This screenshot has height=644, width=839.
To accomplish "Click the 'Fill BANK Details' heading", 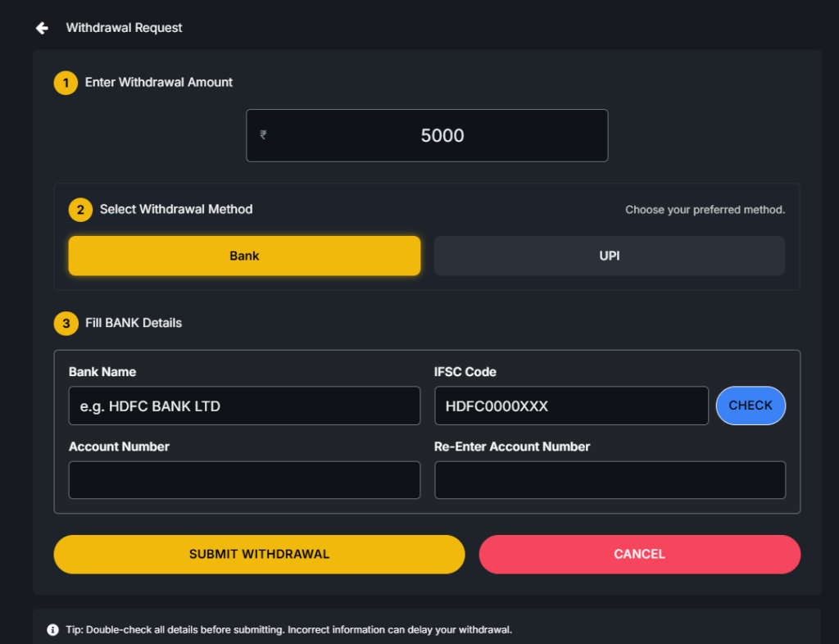I will point(134,323).
